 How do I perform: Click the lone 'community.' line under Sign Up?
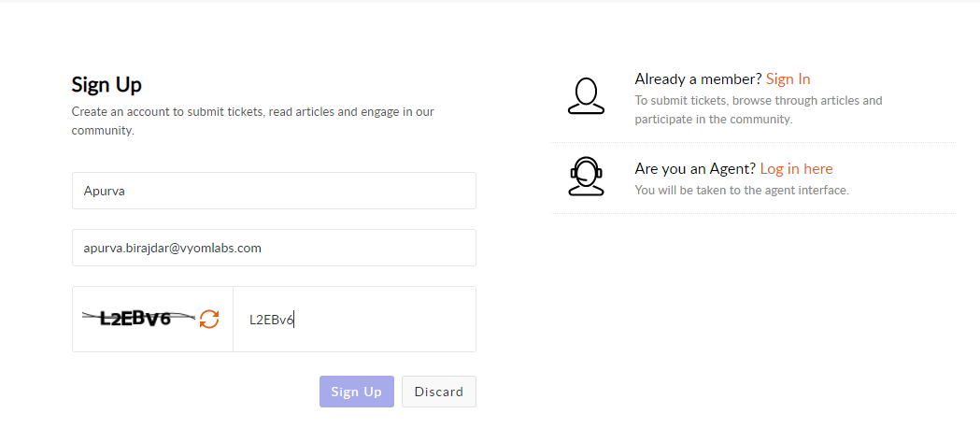pos(103,131)
